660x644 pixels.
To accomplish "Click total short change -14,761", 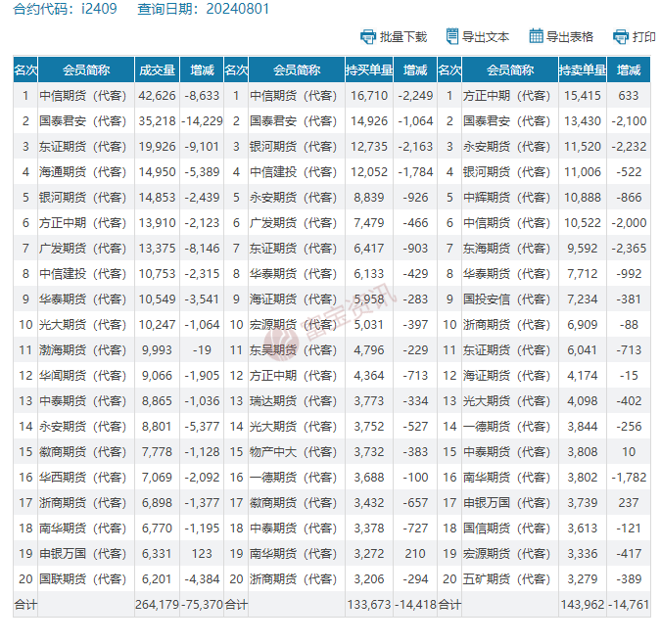I will point(629,605).
